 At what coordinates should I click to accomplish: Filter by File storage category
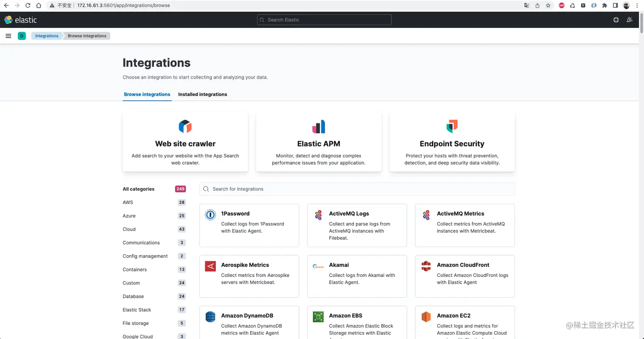pos(136,323)
